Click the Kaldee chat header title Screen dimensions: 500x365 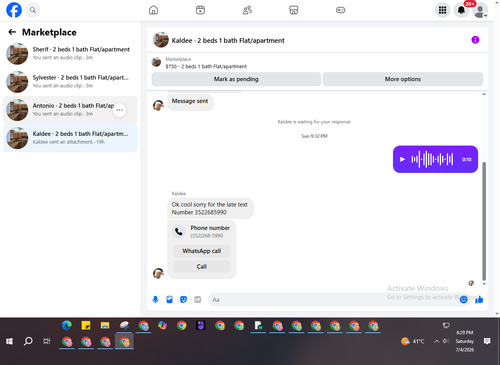pyautogui.click(x=228, y=41)
